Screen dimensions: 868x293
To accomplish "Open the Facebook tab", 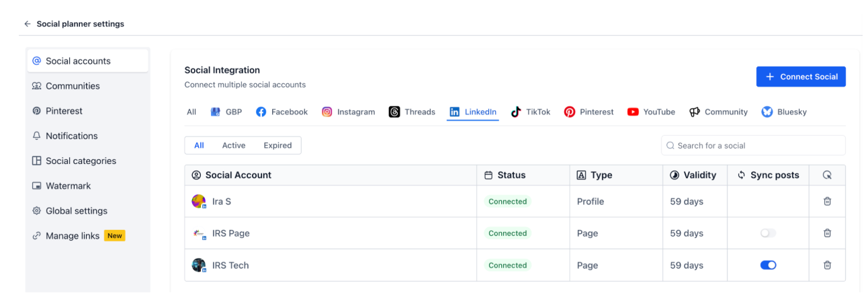I will (x=281, y=112).
